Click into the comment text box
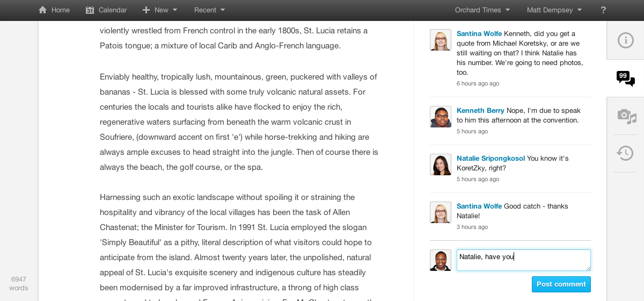This screenshot has width=644, height=301. point(523,260)
